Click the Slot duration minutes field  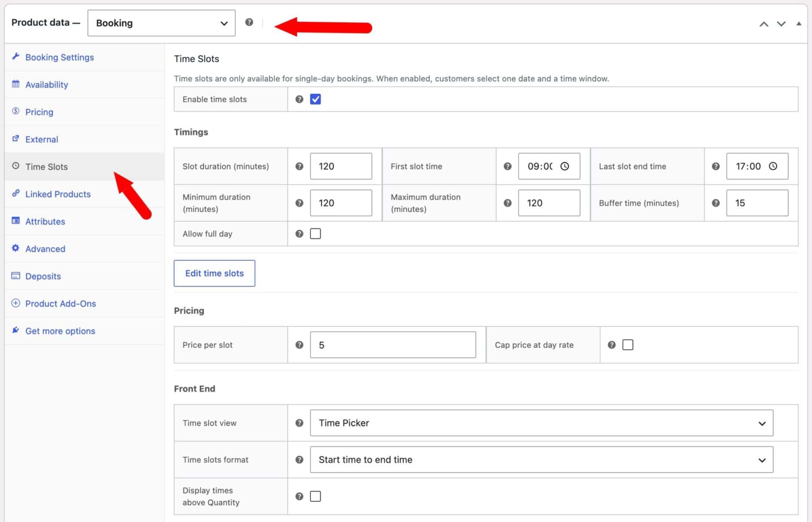(341, 166)
